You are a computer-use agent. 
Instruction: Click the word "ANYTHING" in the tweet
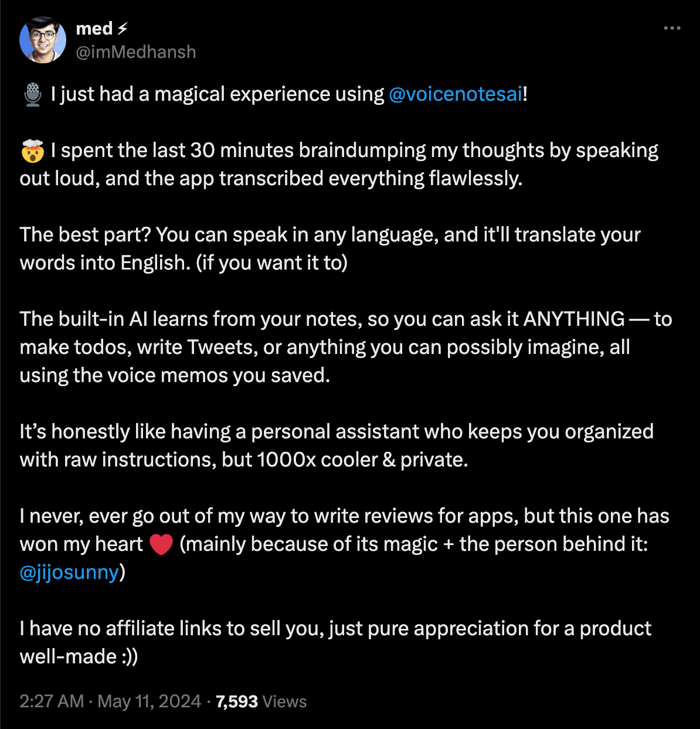click(x=573, y=319)
